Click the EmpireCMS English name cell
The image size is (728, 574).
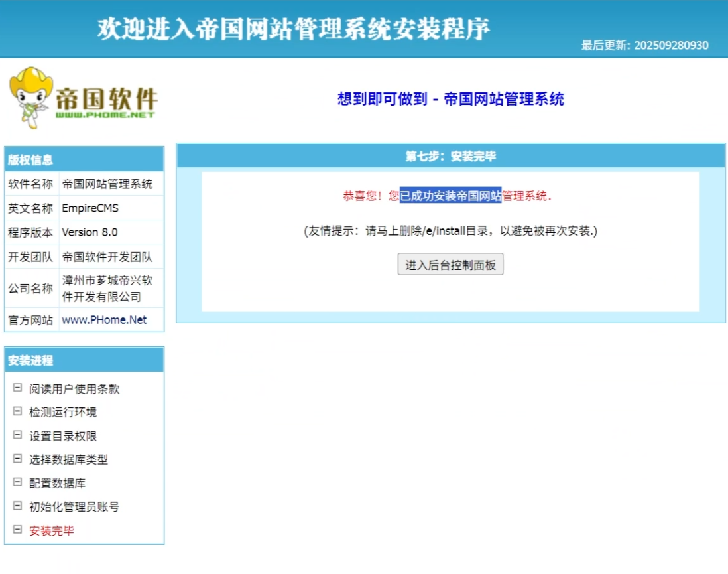(x=90, y=208)
